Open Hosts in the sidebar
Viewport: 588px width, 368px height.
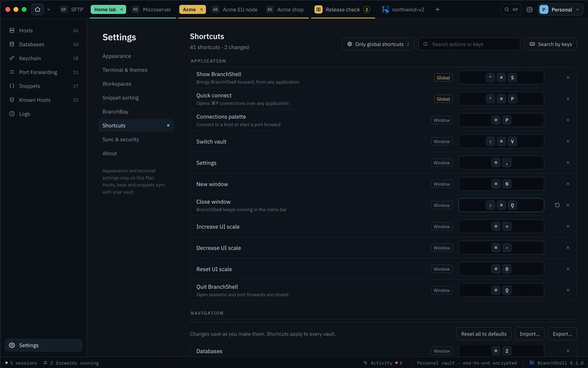coord(44,31)
